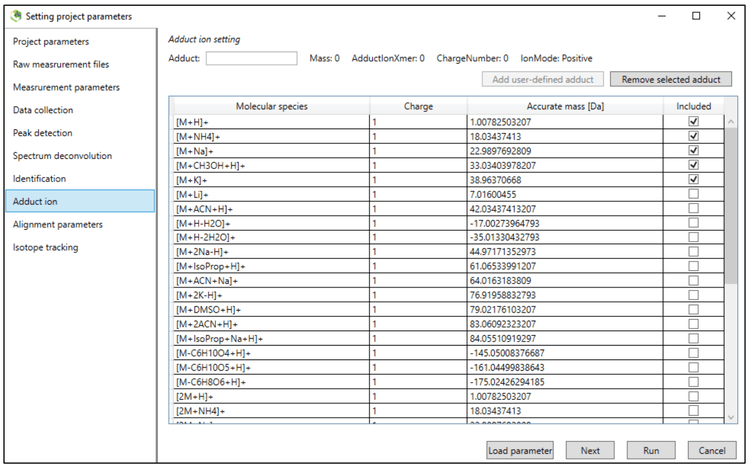Uncheck the [M+H]+ Included checkbox
Image resolution: width=750 pixels, height=468 pixels.
point(693,121)
